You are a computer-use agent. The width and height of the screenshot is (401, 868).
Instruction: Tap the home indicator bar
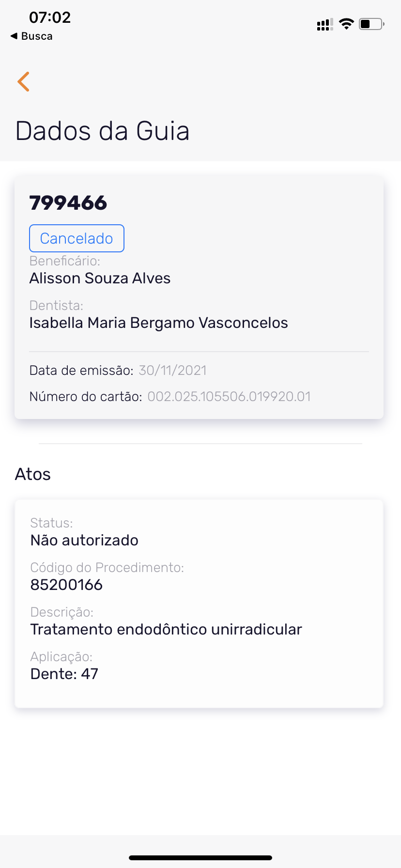click(200, 858)
